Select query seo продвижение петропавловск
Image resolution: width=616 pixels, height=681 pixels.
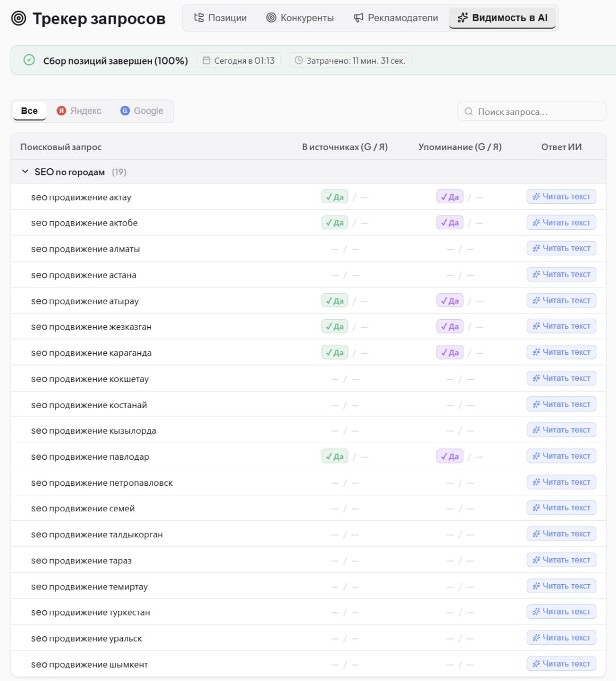tap(102, 483)
